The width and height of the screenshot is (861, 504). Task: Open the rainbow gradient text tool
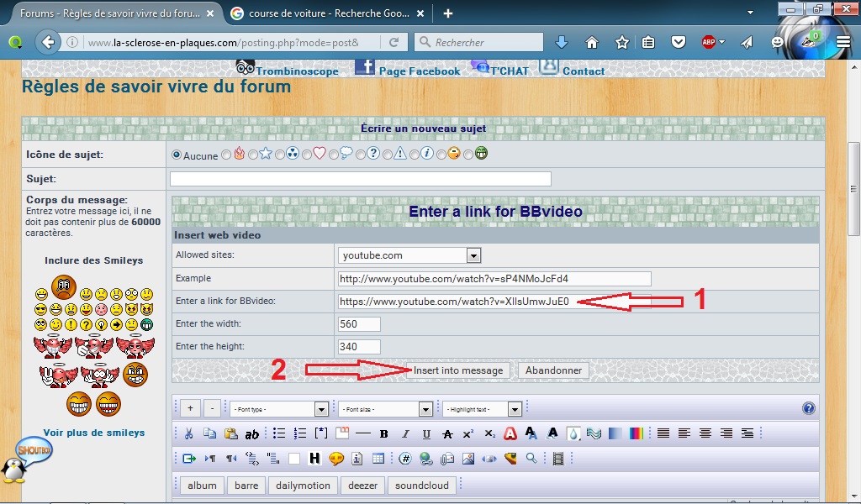(636, 433)
